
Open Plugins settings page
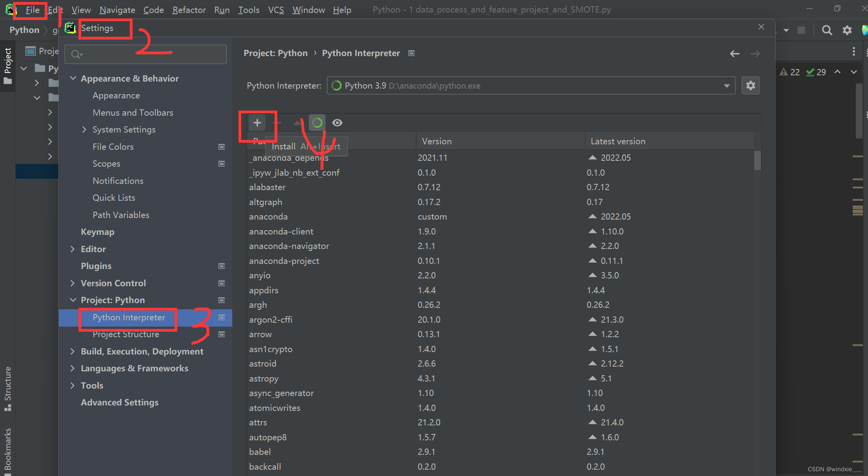(x=96, y=266)
